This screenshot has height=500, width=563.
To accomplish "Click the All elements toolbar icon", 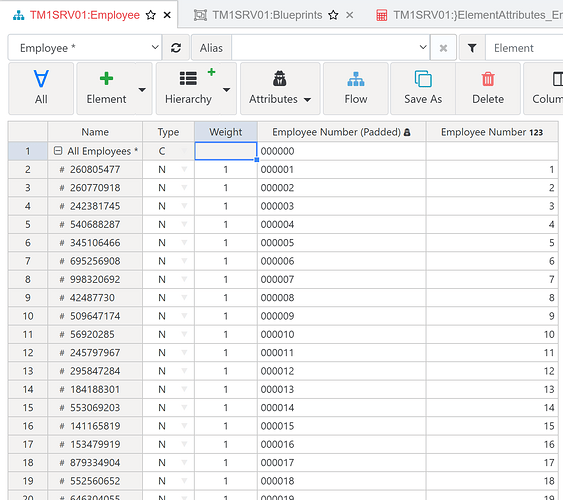I will click(41, 79).
